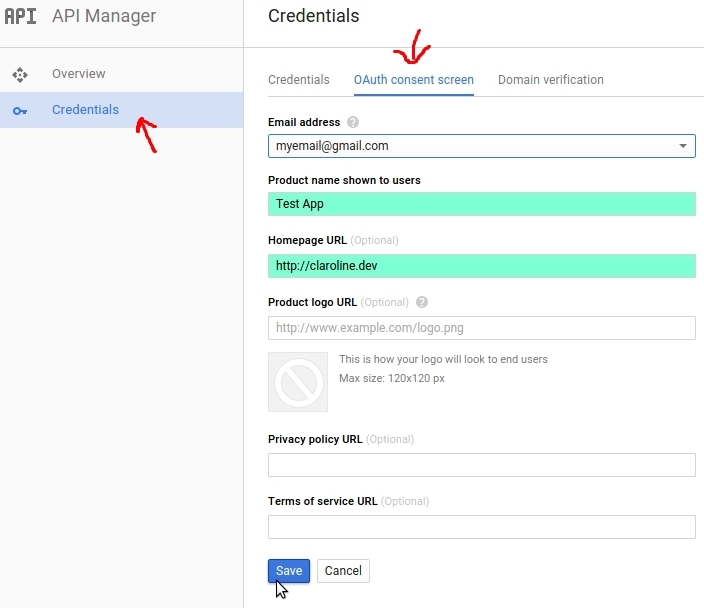Click the Email address help icon

[353, 123]
